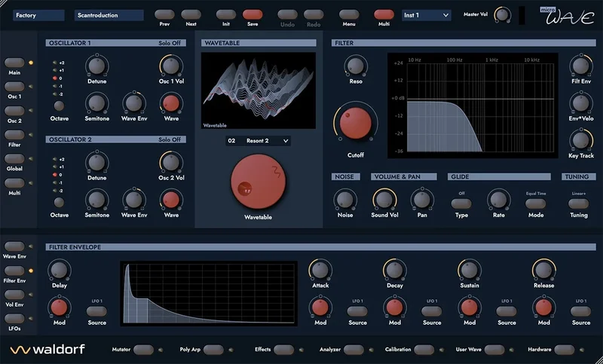Screen dimensions: 603x364
Task: Click Oscillator 1 red Wave knob
Action: coord(171,103)
